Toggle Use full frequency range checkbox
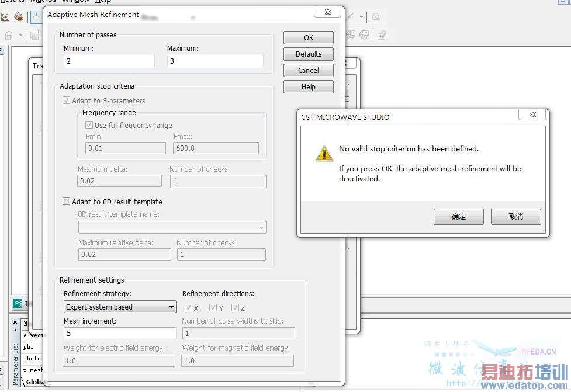Viewport: 571px width, 392px height. (x=89, y=125)
